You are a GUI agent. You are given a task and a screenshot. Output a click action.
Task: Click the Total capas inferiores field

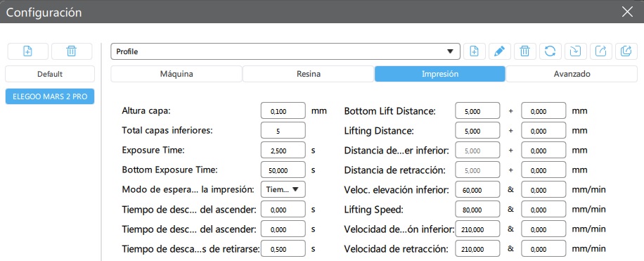(283, 131)
